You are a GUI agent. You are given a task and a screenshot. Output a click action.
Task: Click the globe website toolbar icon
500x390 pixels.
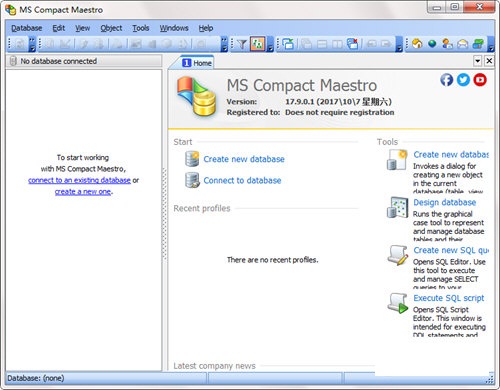tap(432, 44)
